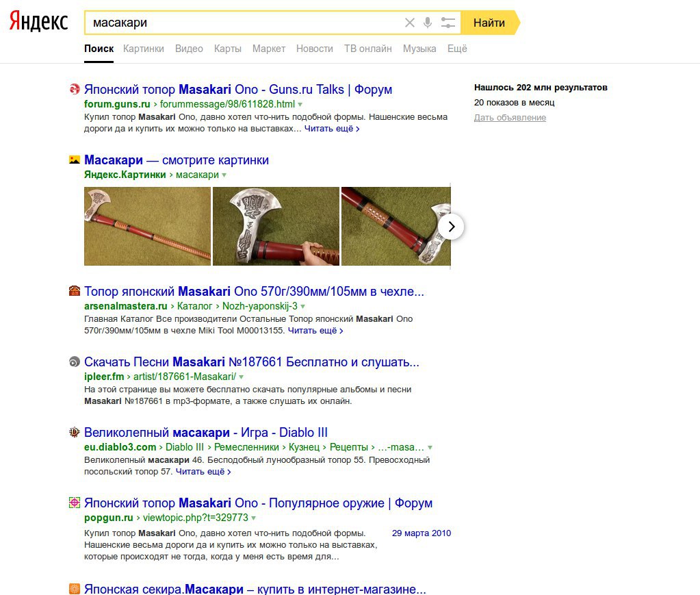Click the Яндекс logo
Image resolution: width=700 pixels, height=595 pixels.
[38, 22]
